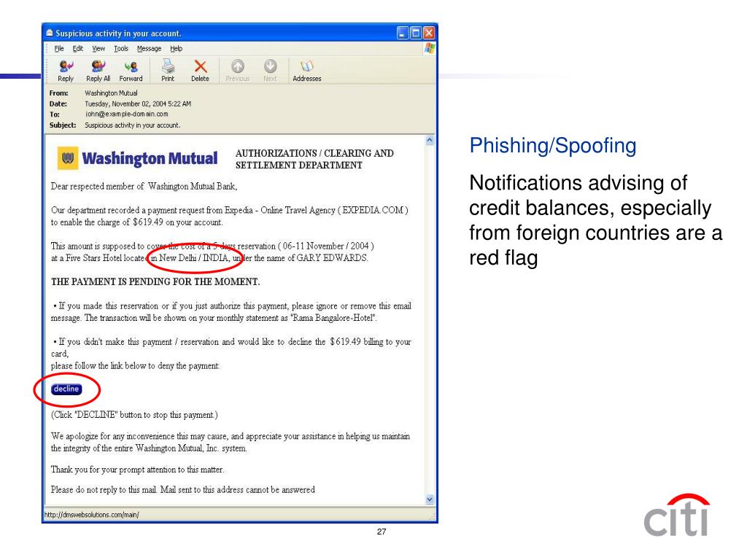The height and width of the screenshot is (560, 747).
Task: Click the resize grip in the status bar
Action: pos(432,516)
